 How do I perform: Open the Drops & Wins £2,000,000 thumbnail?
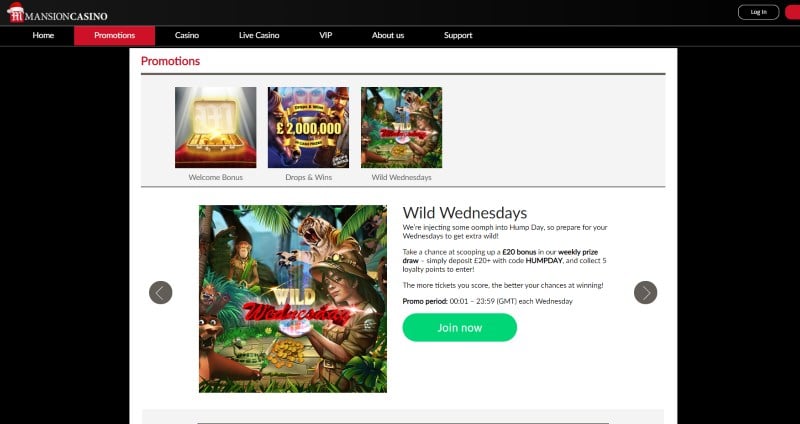point(309,128)
